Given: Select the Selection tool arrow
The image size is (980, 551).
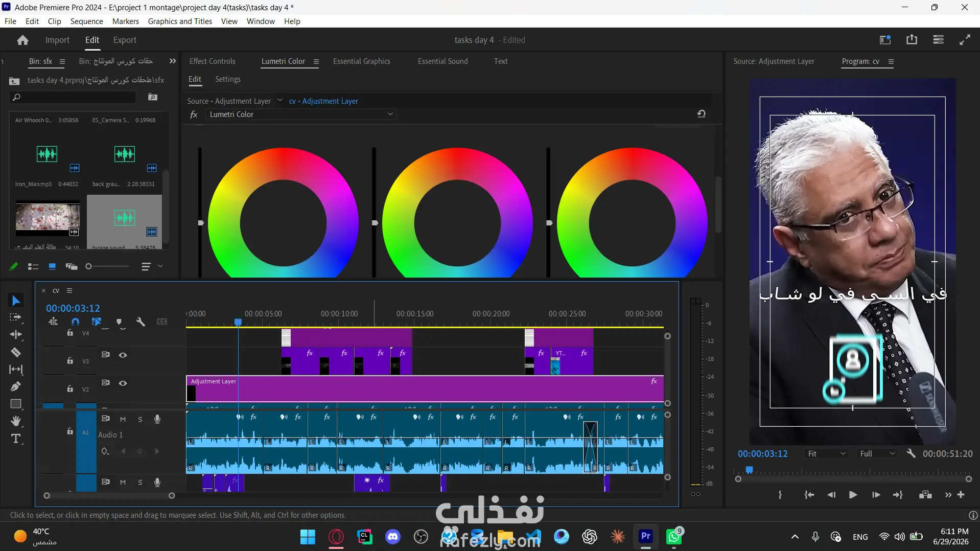Looking at the screenshot, I should pos(16,301).
